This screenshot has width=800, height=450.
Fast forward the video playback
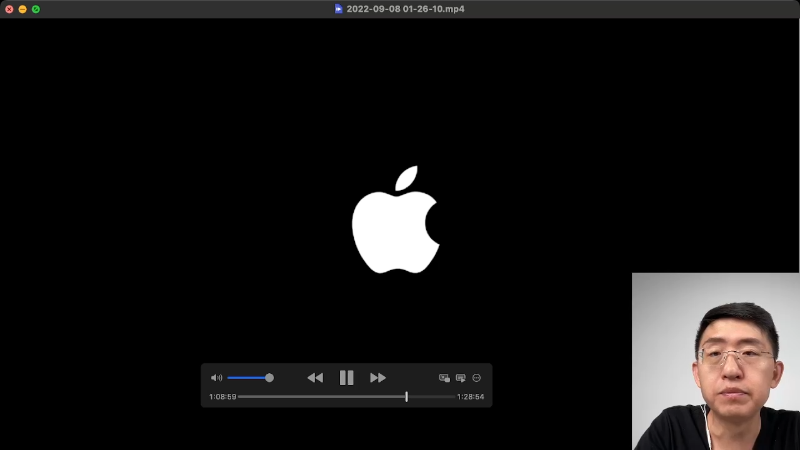point(378,378)
